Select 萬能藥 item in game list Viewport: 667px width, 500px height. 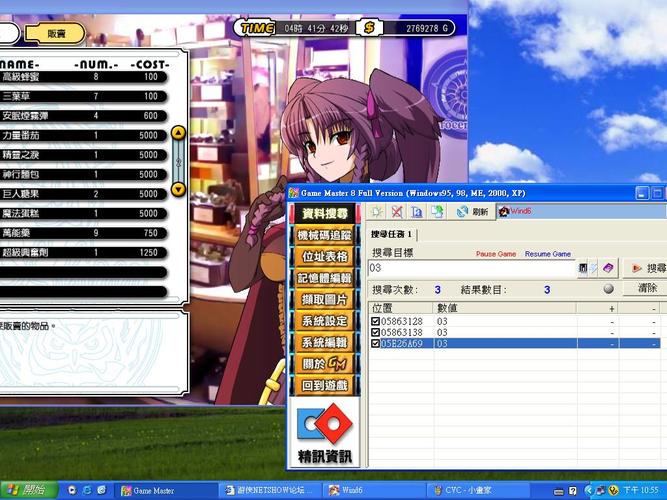point(83,233)
